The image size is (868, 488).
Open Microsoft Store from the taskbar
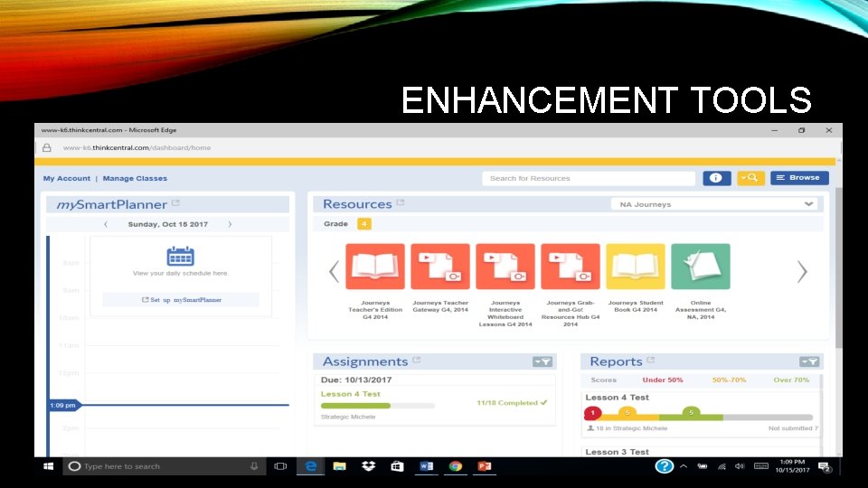[397, 466]
